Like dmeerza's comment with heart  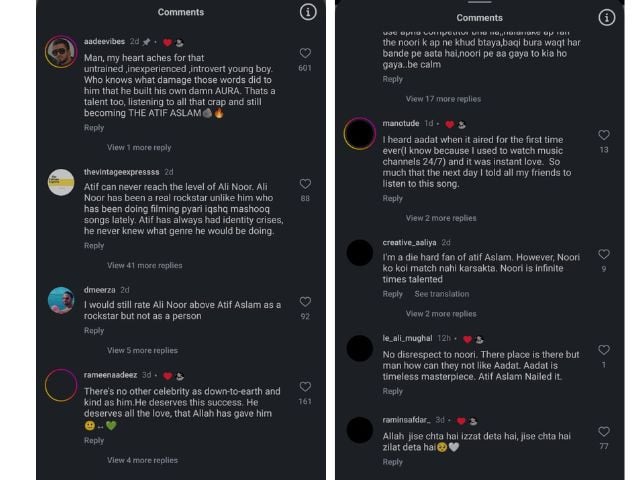(305, 301)
